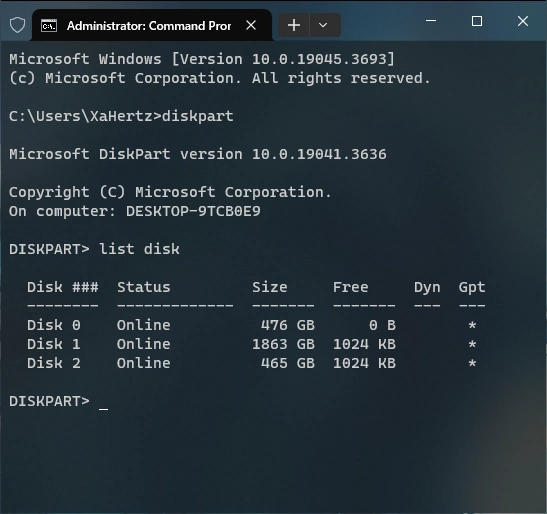Click Online status of Disk 1
This screenshot has width=547, height=514.
tap(143, 344)
